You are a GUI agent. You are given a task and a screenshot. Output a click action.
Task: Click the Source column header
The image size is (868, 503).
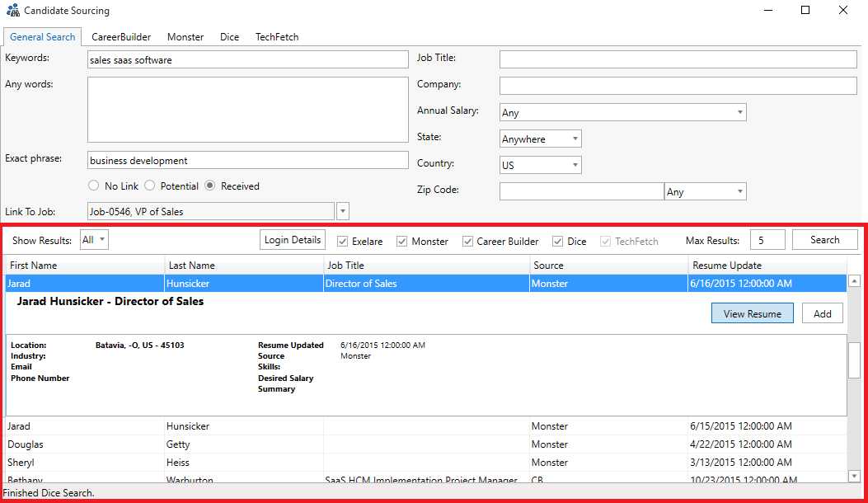pos(609,266)
